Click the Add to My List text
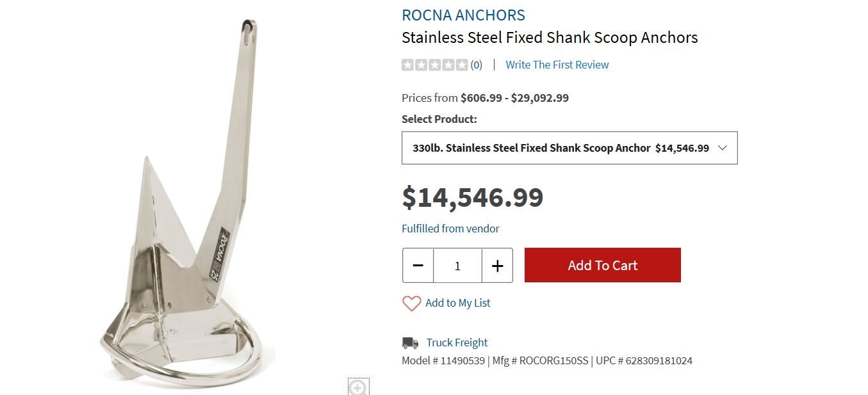Viewport: 868px width, 395px height. point(457,303)
